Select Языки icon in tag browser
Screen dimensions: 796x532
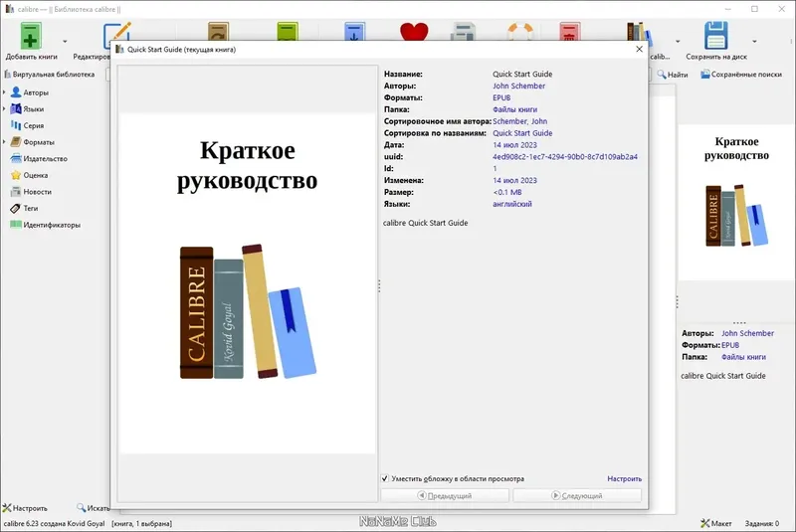point(16,108)
